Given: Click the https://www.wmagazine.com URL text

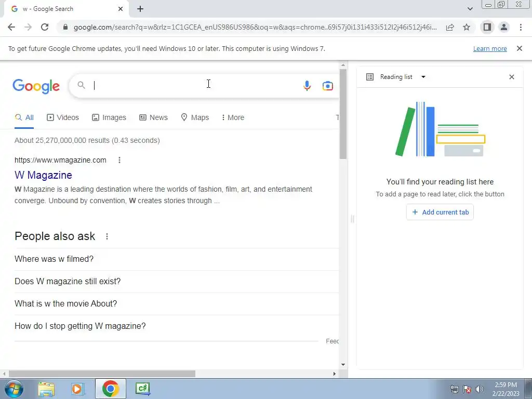Looking at the screenshot, I should pyautogui.click(x=60, y=160).
